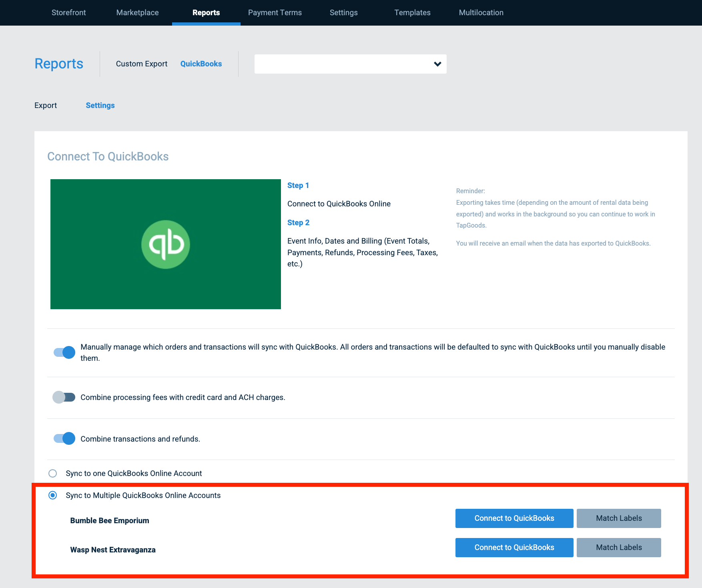The height and width of the screenshot is (588, 702).
Task: Match Labels for Bumble Bee Emporium
Action: pyautogui.click(x=618, y=518)
